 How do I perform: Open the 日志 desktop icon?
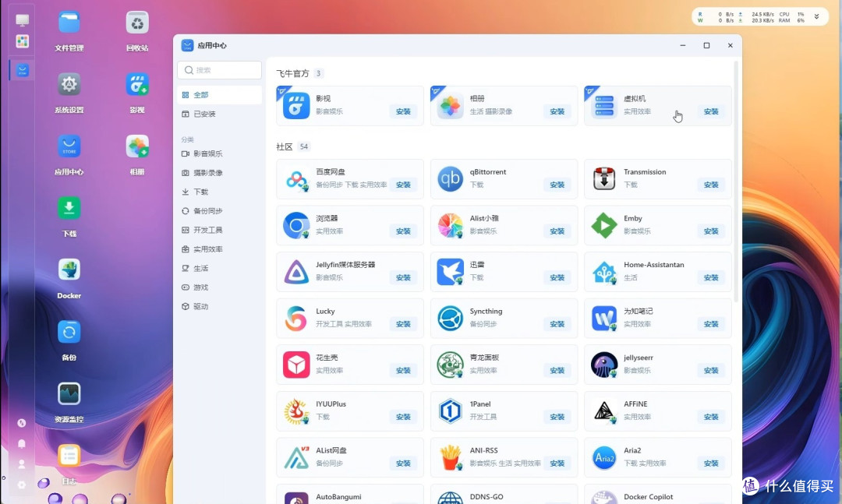[69, 456]
